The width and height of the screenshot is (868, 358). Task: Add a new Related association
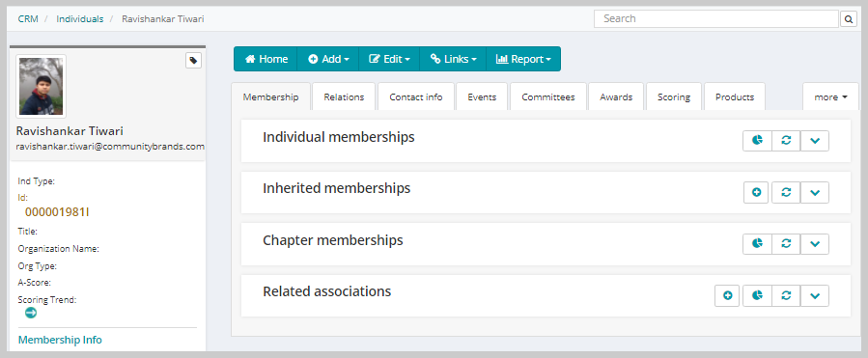[x=727, y=295]
